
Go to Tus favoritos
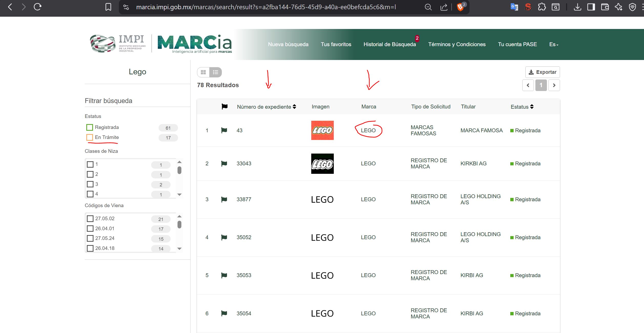click(336, 44)
